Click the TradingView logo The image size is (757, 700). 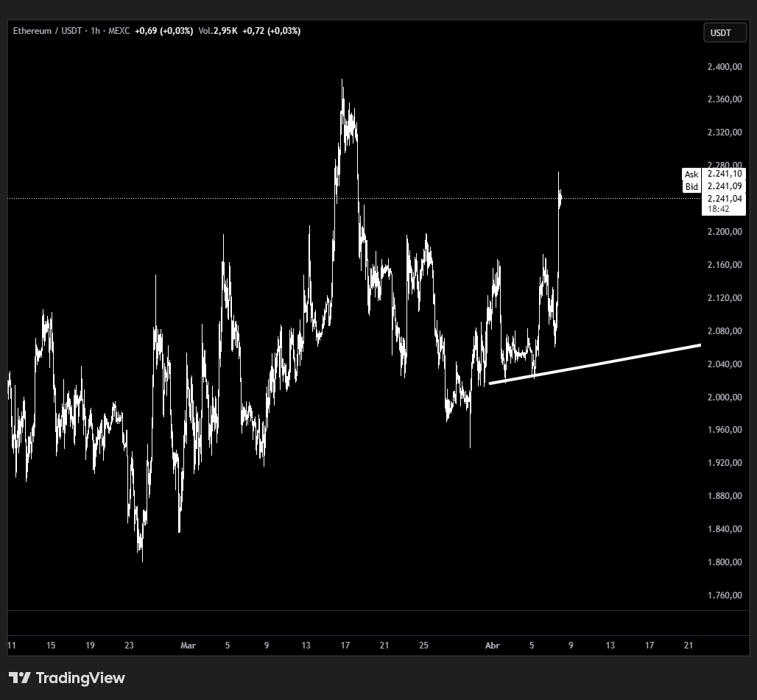pos(66,678)
